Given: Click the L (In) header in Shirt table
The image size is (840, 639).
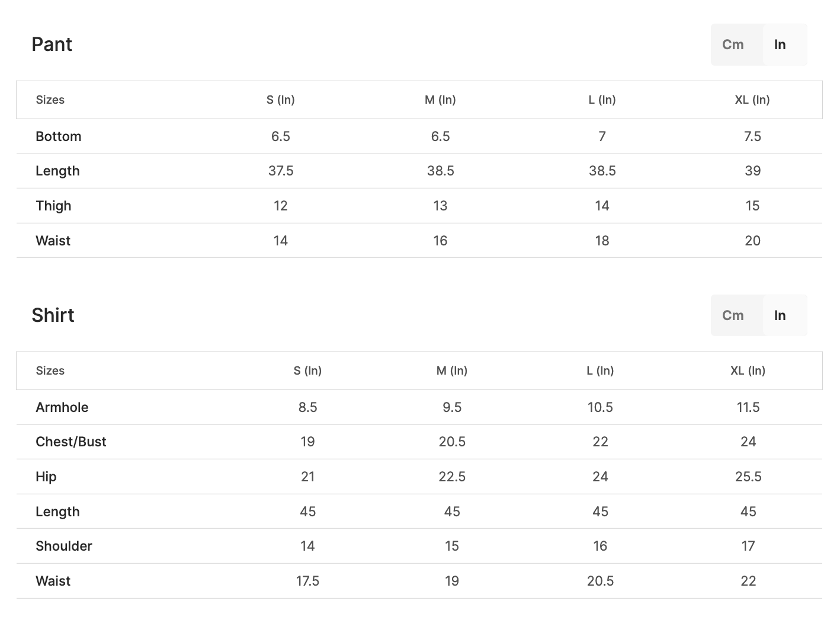Looking at the screenshot, I should pyautogui.click(x=599, y=370).
